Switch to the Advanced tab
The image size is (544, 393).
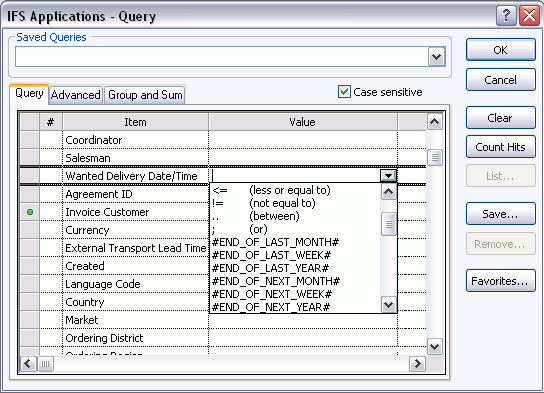[76, 95]
